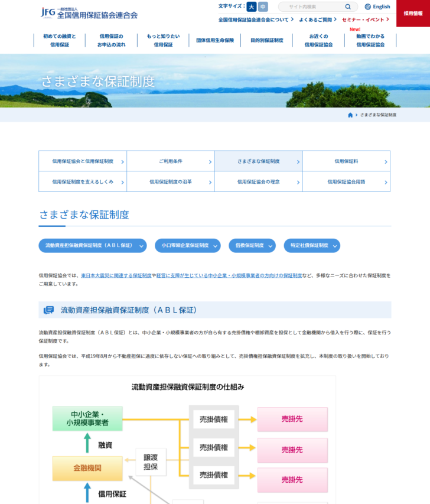430x504 pixels.
Task: Open 経営に支障が生じている中小企業・小規模事業者の方向けの保証制度 link
Action: (x=229, y=275)
